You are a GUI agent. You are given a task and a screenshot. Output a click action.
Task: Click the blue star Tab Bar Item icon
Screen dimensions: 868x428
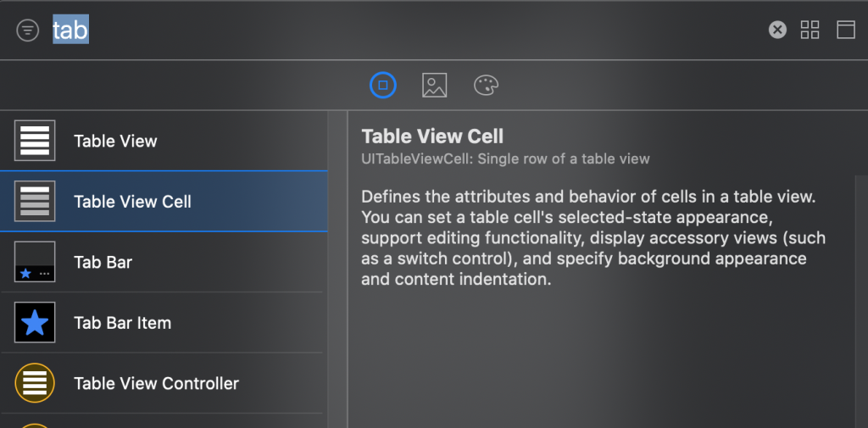(35, 323)
